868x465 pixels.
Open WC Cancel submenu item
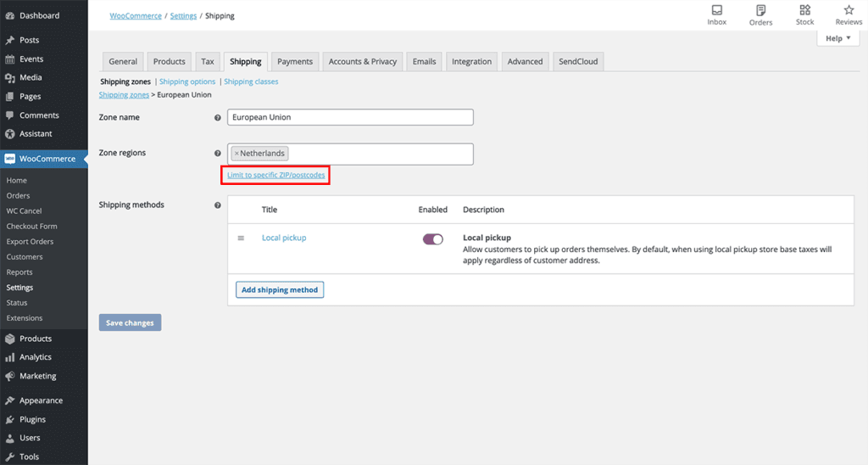pyautogui.click(x=24, y=211)
